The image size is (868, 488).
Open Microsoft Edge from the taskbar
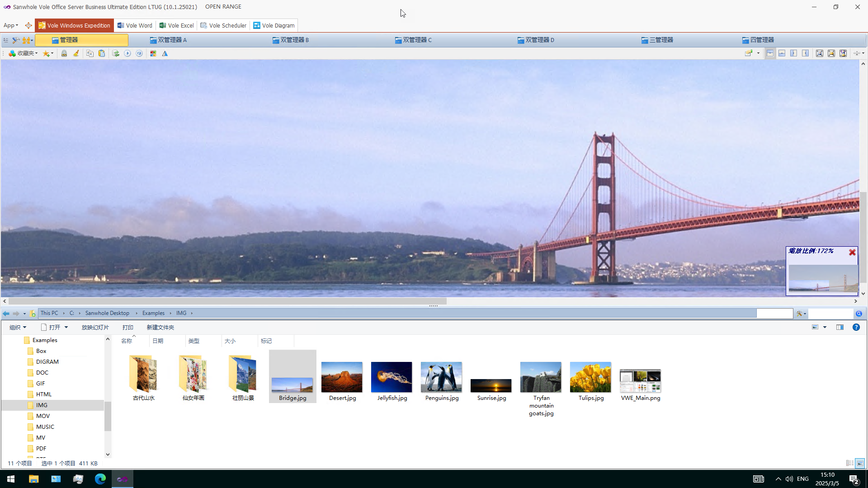[x=100, y=479]
